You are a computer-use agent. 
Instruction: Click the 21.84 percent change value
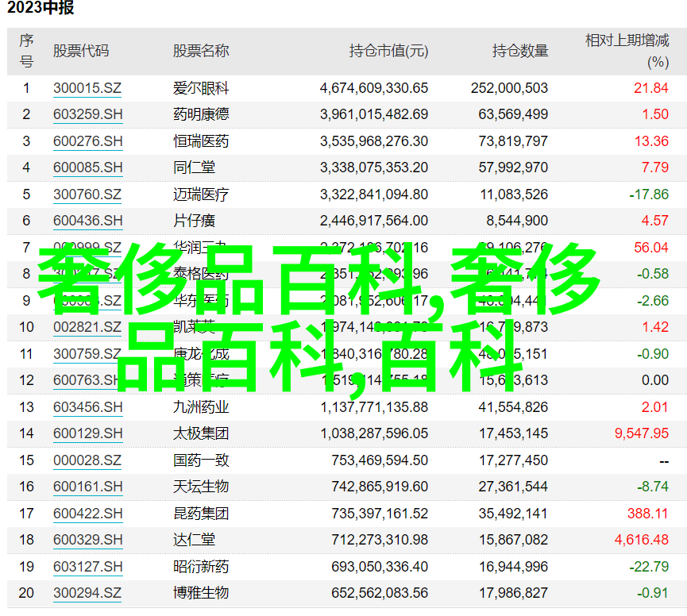coord(651,88)
